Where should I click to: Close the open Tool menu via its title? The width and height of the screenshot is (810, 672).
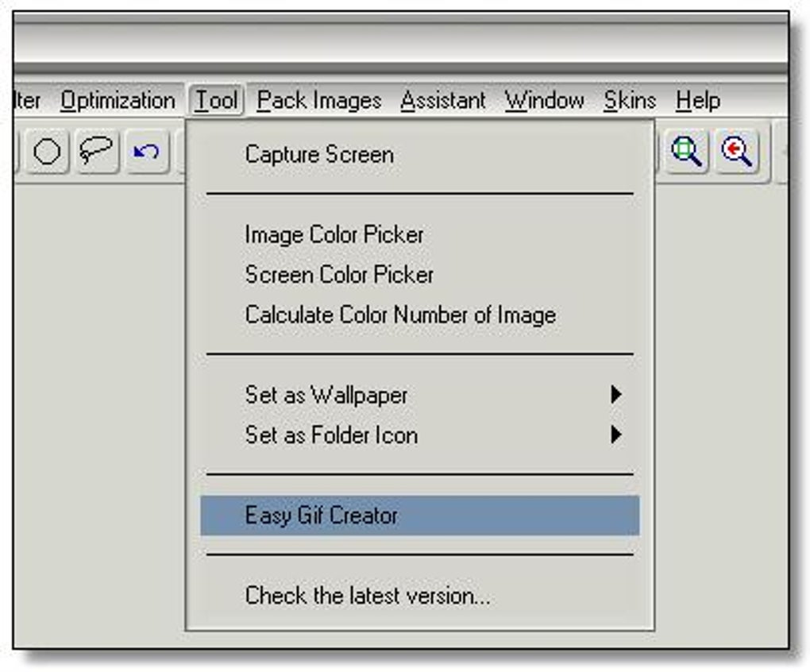tap(217, 101)
